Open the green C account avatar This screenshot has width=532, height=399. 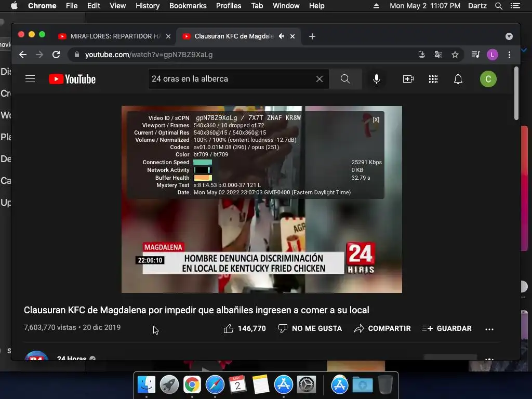pyautogui.click(x=488, y=79)
